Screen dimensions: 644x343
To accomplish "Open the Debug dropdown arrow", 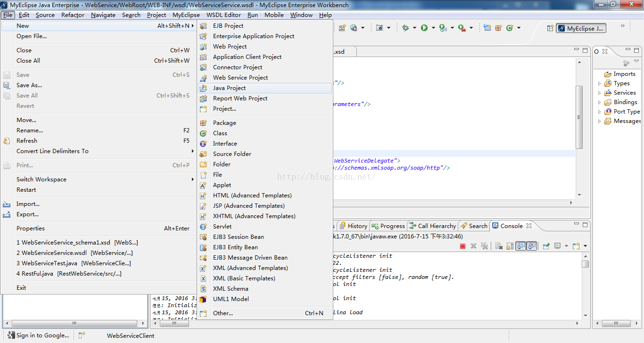I will tap(414, 28).
